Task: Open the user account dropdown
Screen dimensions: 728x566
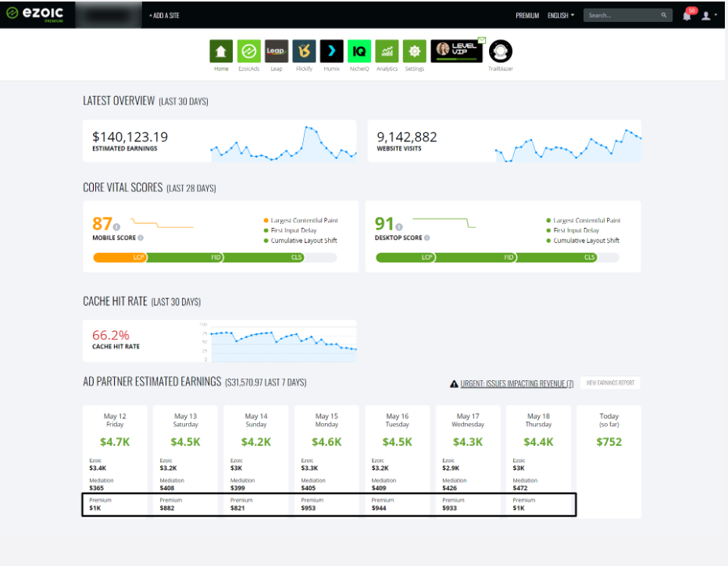Action: point(708,16)
